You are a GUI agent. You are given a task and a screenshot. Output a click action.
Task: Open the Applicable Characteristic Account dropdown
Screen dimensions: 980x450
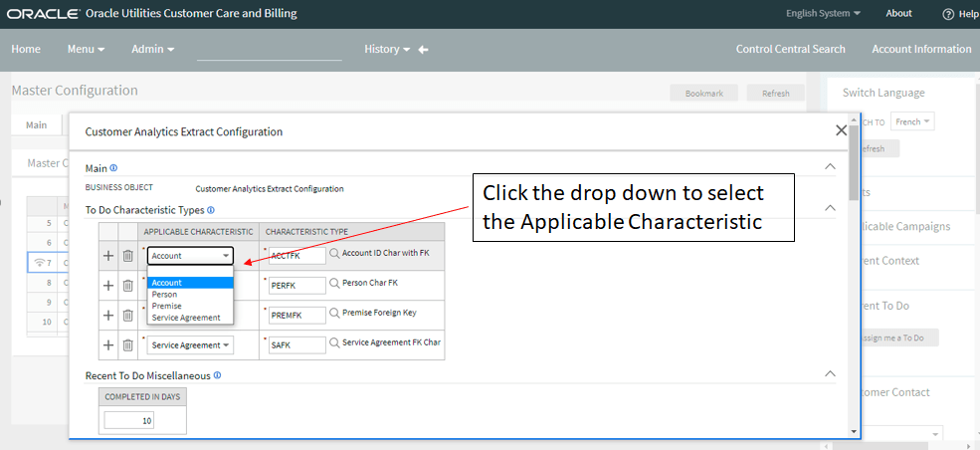[191, 256]
